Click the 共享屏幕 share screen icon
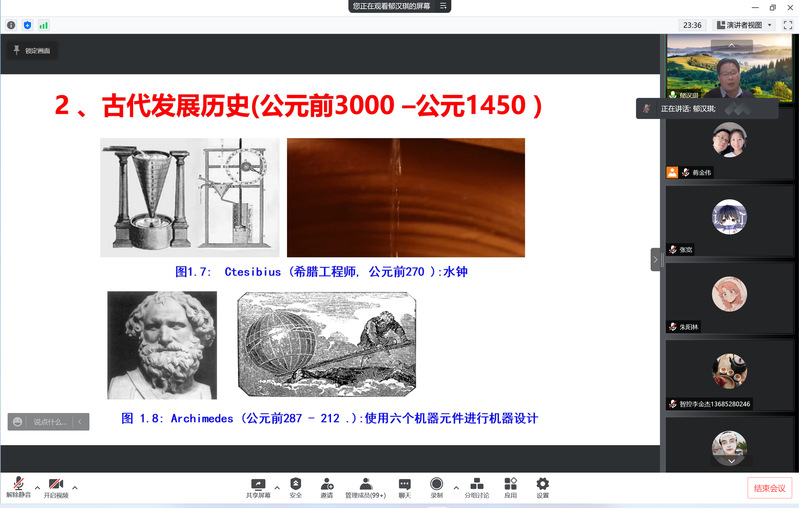799x508 pixels. pyautogui.click(x=258, y=486)
